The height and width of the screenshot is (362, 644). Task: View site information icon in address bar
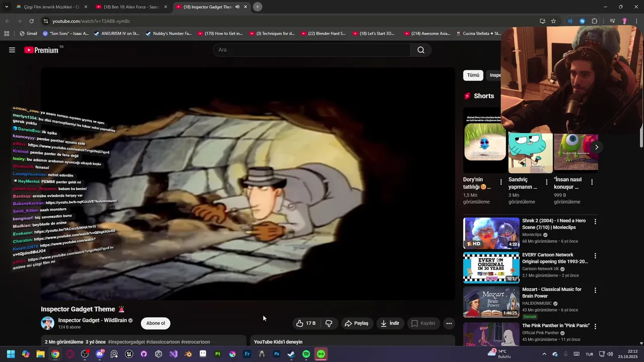(x=46, y=21)
